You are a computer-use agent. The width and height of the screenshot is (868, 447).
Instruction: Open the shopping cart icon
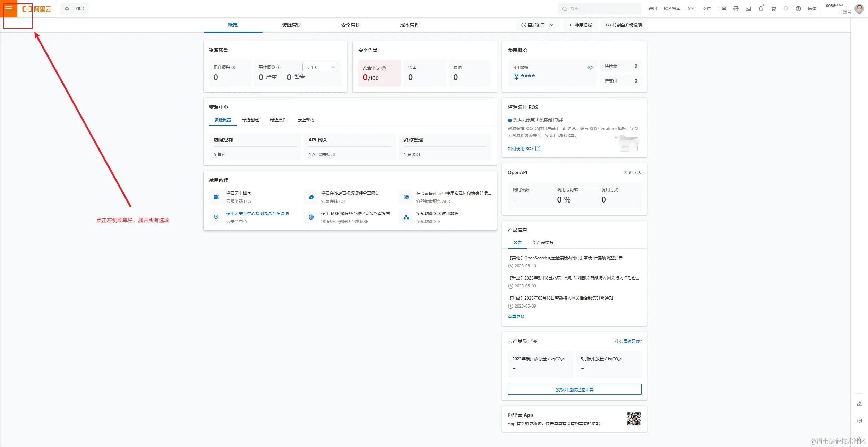(x=773, y=9)
